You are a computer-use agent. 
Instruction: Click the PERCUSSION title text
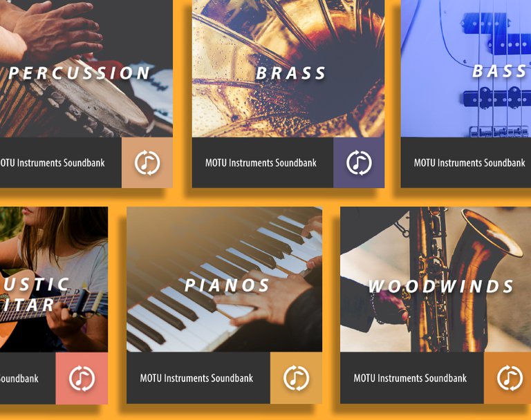click(80, 73)
